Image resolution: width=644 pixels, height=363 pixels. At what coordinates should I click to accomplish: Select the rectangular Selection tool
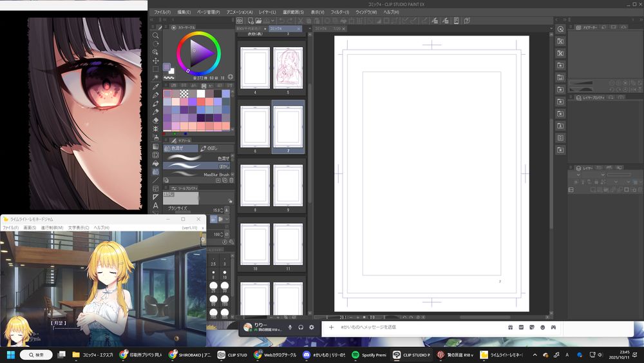pyautogui.click(x=155, y=69)
